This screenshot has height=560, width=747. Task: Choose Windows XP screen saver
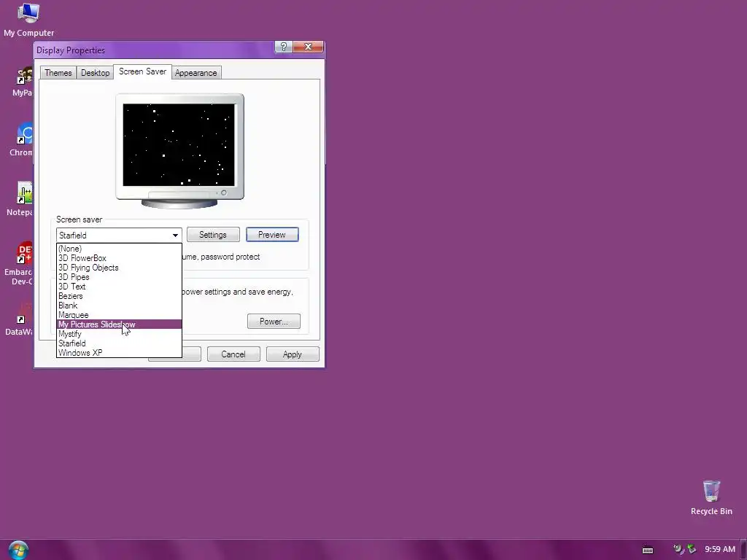119,353
